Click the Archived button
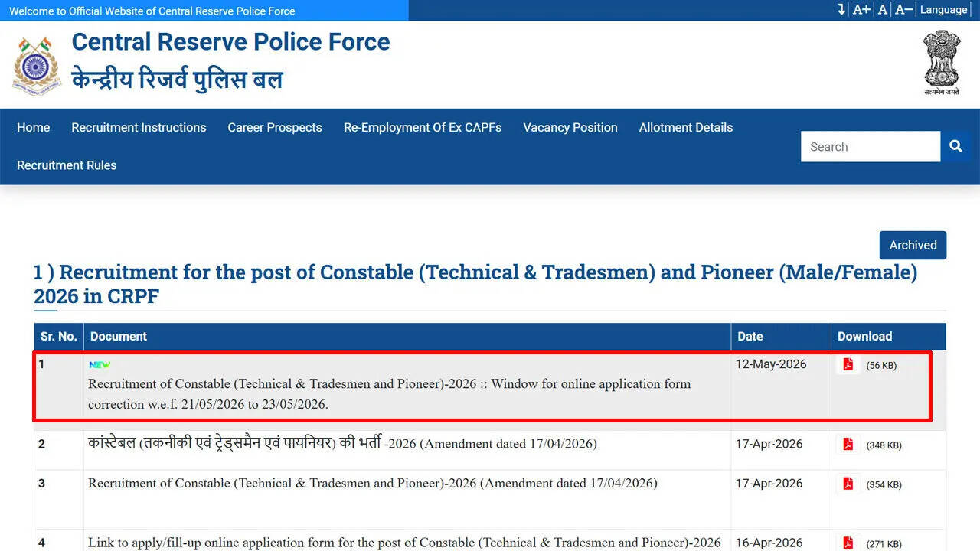 tap(913, 245)
